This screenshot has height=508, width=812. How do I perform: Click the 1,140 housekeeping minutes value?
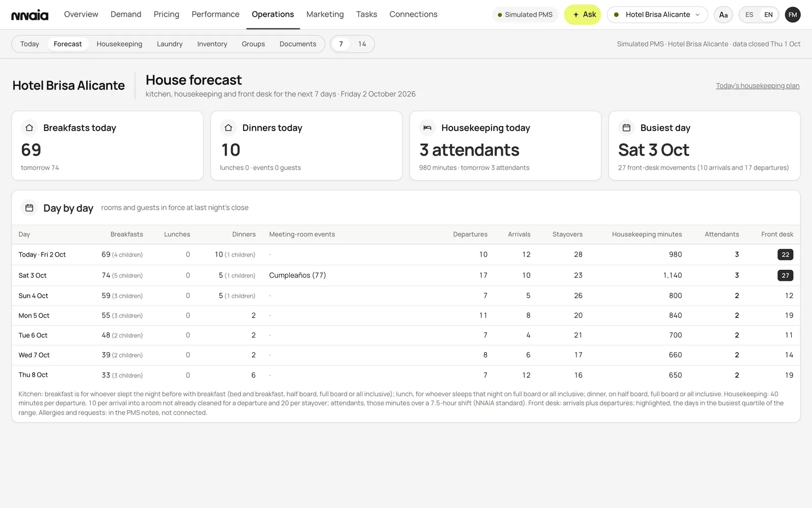(672, 275)
